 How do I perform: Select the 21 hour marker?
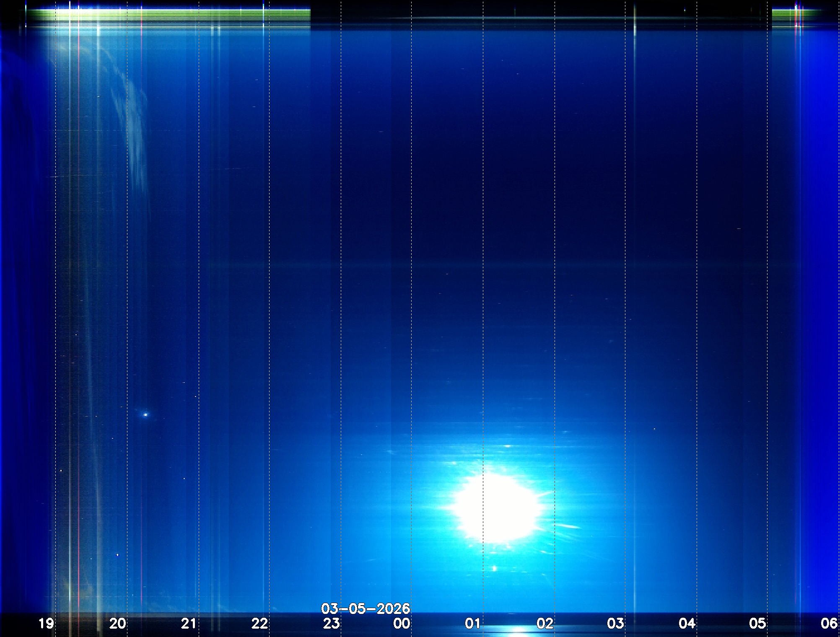click(189, 623)
